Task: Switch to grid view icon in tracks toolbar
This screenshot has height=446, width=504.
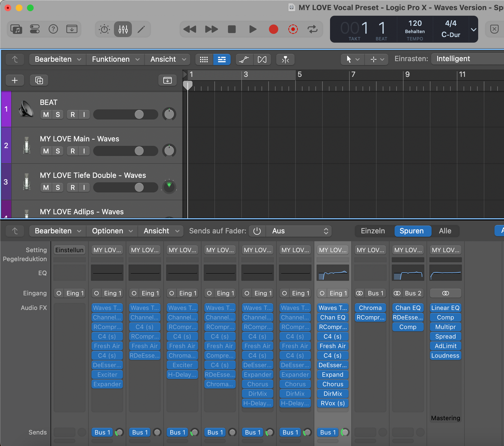Action: [x=204, y=60]
